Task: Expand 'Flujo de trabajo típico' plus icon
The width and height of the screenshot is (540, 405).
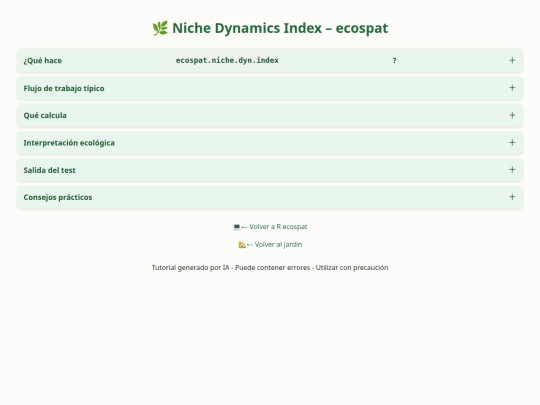Action: coord(512,88)
